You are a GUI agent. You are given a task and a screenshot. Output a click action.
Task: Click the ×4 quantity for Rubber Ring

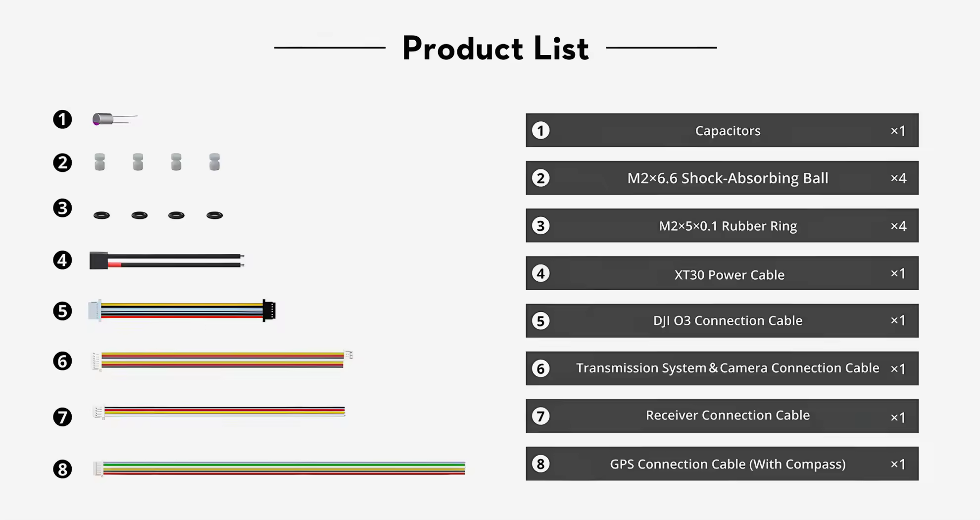tap(898, 226)
